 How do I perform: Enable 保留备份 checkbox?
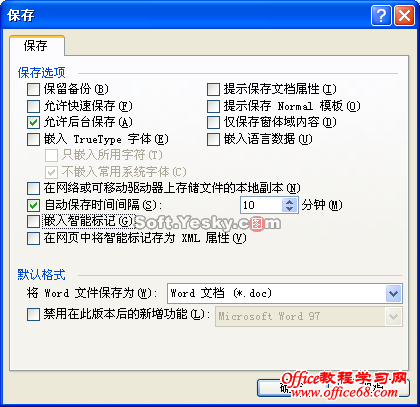[33, 89]
